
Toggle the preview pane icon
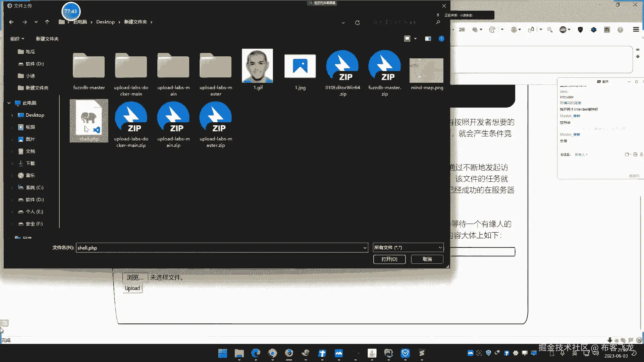[x=428, y=39]
